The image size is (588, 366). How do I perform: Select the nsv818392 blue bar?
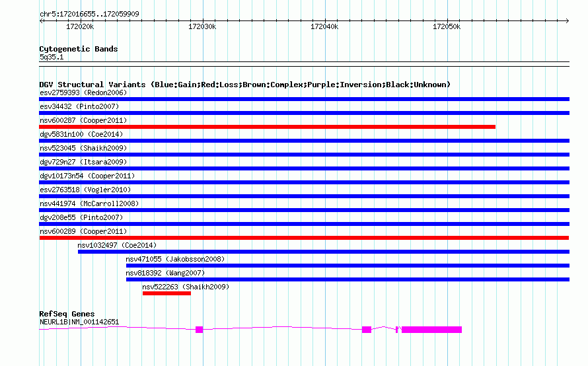348,279
